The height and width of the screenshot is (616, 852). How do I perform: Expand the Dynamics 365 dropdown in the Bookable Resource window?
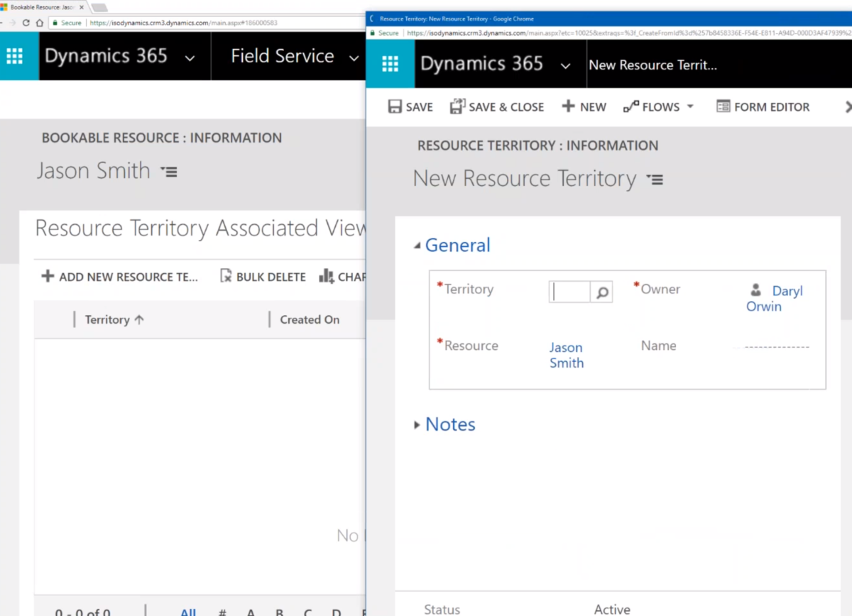pos(190,57)
